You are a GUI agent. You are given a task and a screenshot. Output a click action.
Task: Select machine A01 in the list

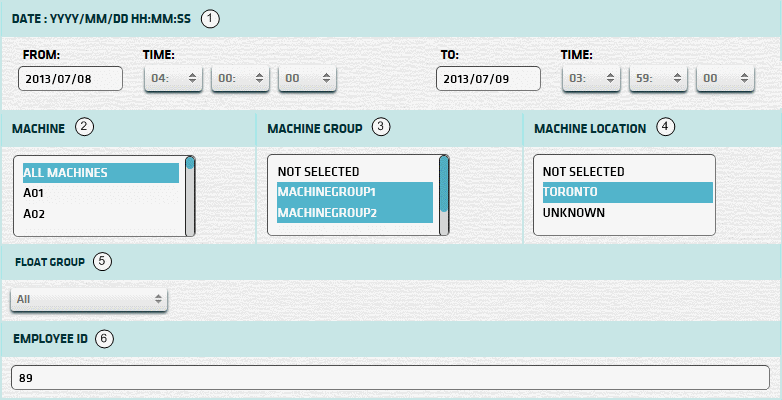click(100, 193)
